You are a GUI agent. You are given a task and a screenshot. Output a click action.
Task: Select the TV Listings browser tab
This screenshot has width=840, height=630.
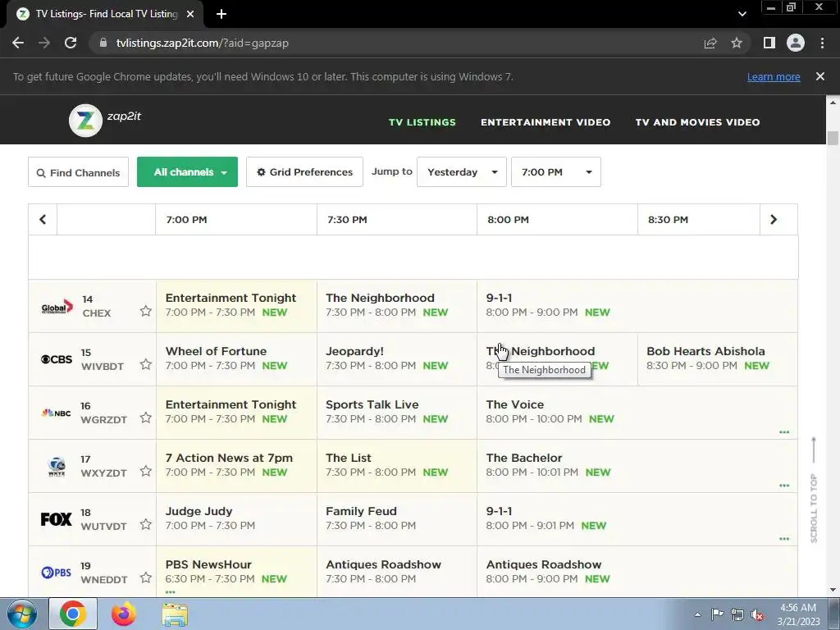coord(105,14)
